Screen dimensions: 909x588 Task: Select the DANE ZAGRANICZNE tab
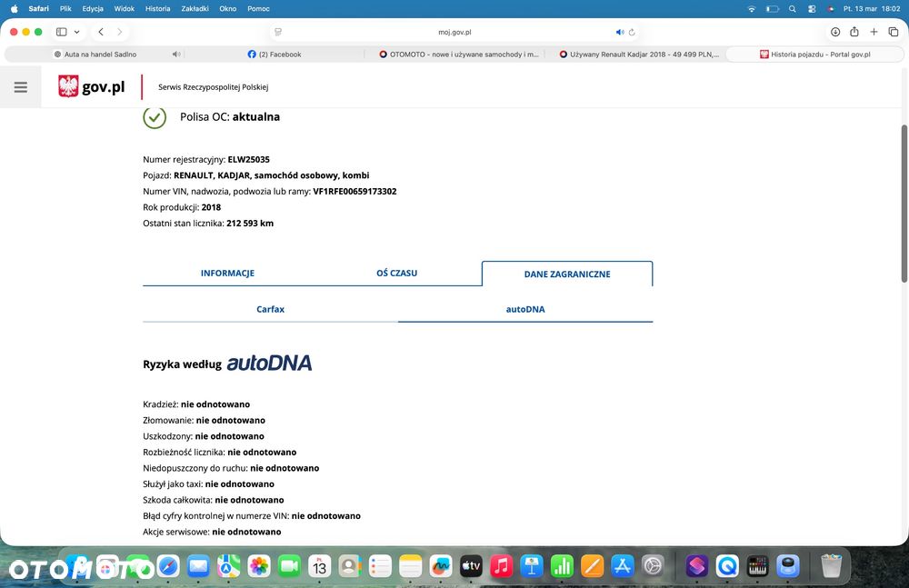(567, 274)
